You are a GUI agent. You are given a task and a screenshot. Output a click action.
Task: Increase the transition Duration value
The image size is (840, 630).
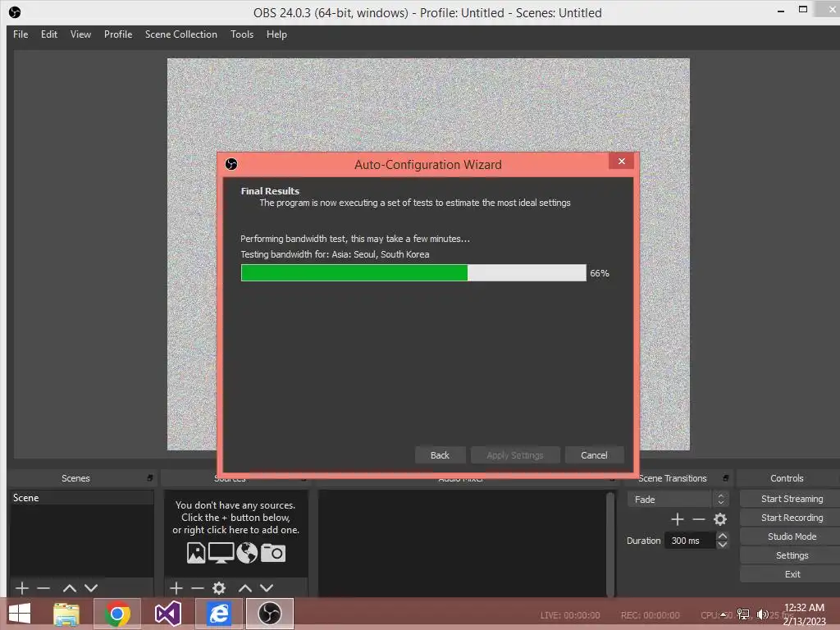(x=722, y=536)
